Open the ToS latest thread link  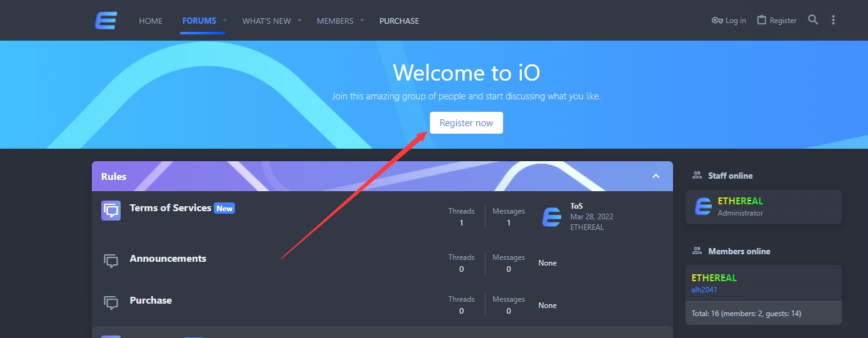(576, 206)
